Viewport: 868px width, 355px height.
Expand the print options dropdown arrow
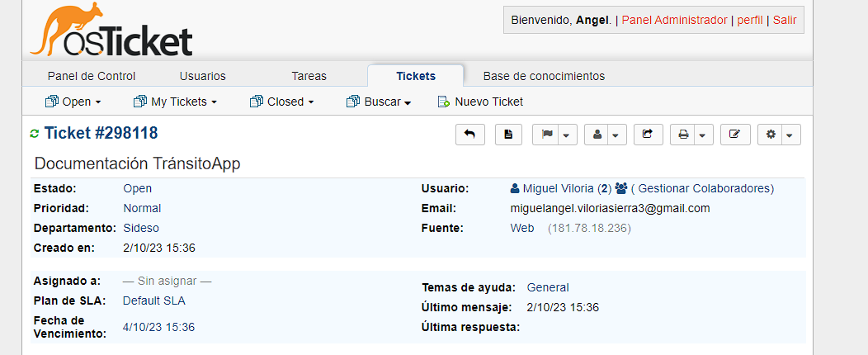pos(702,135)
